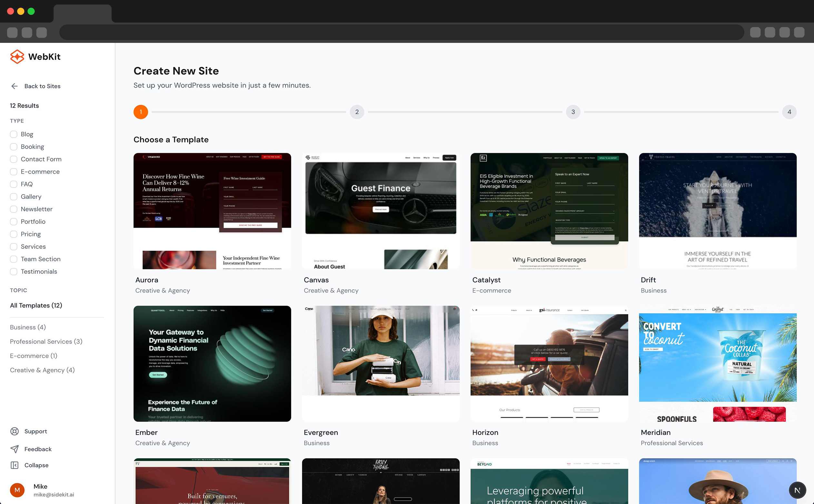Check the E-commerce type filter
This screenshot has width=814, height=504.
point(14,172)
